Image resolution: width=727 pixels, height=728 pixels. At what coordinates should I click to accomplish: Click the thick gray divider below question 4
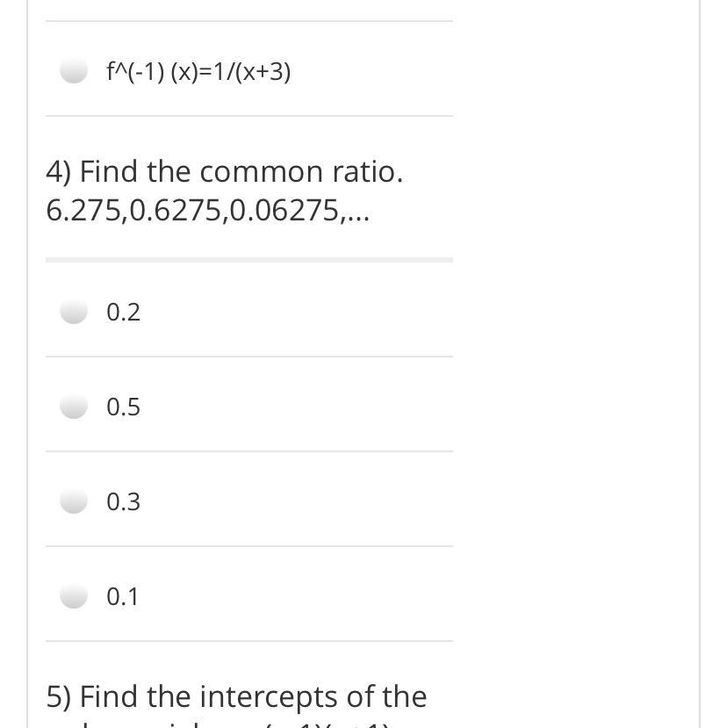pos(249,260)
